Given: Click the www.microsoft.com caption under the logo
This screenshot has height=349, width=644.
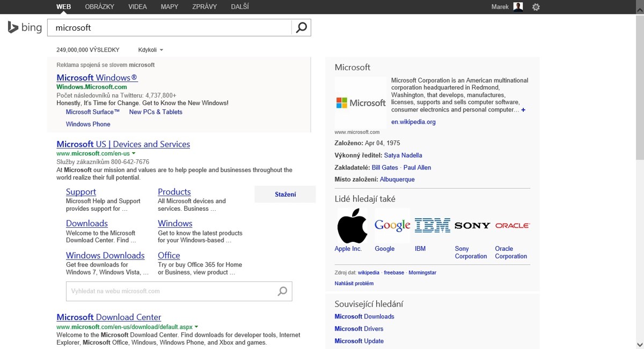Looking at the screenshot, I should 357,132.
